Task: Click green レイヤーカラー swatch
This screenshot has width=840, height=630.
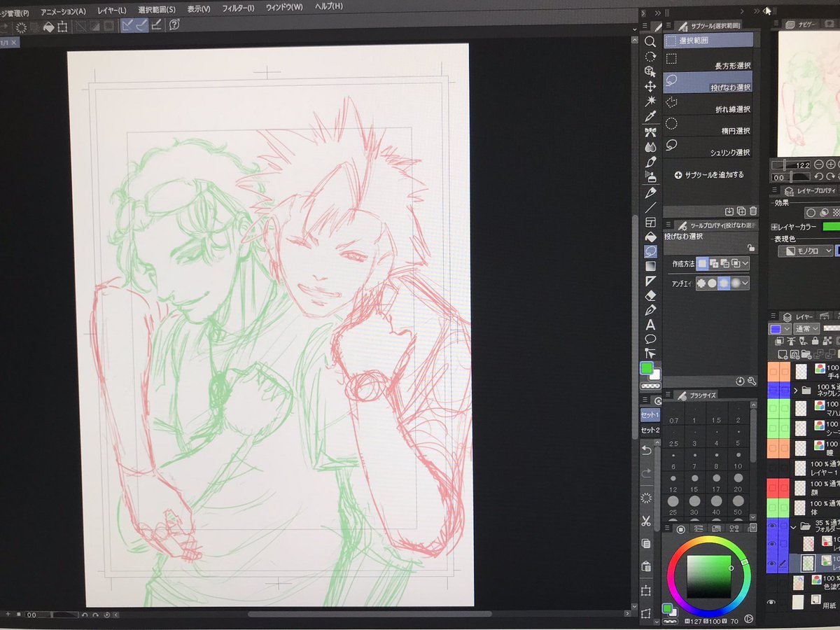Action: 830,227
